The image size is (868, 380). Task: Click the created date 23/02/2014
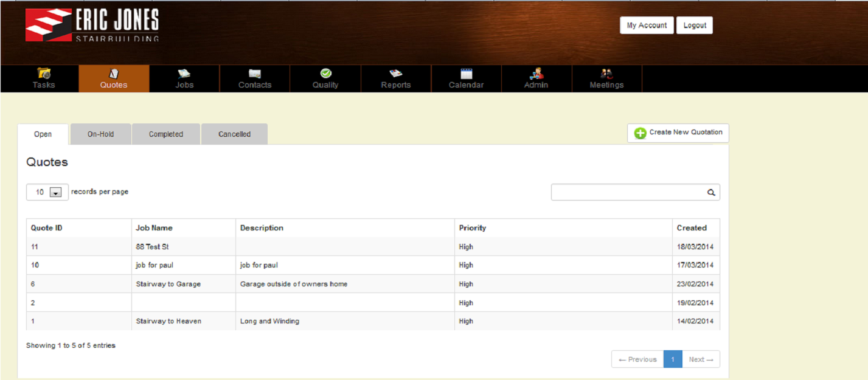click(695, 284)
